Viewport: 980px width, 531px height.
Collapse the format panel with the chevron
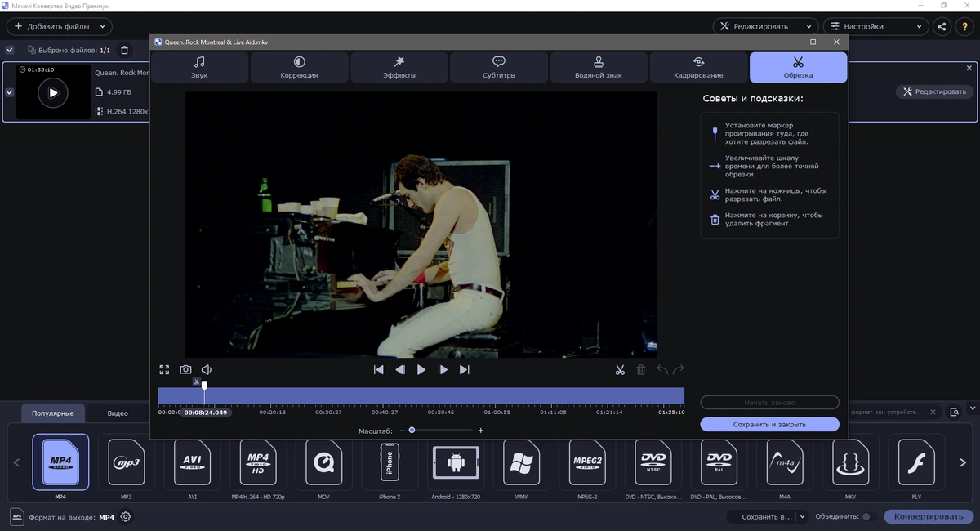click(x=972, y=408)
